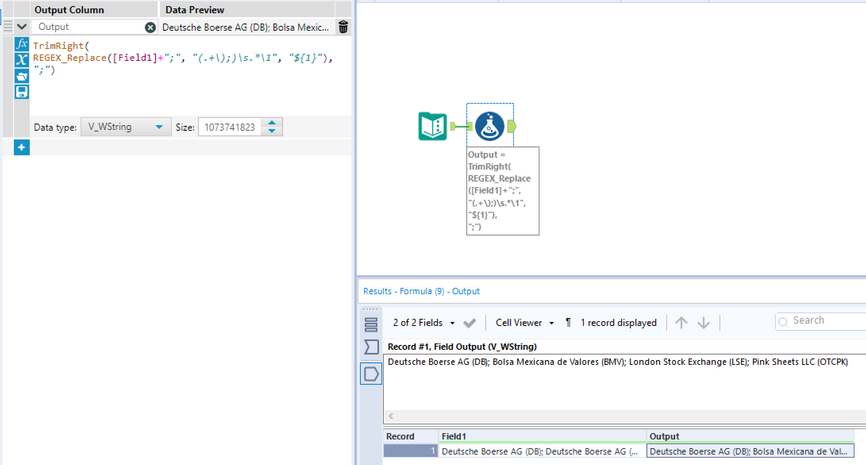The width and height of the screenshot is (866, 465).
Task: Increase Size with up stepper arrow
Action: pyautogui.click(x=272, y=123)
